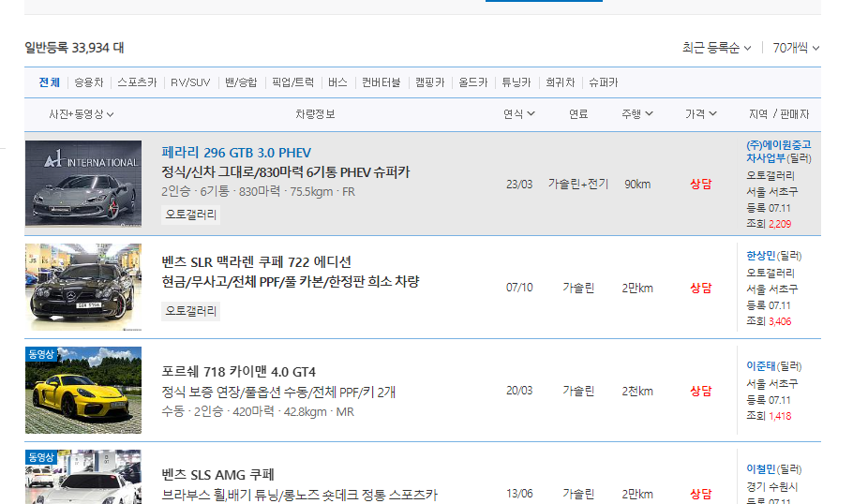Click the 조회 1,418 view count

click(x=769, y=416)
